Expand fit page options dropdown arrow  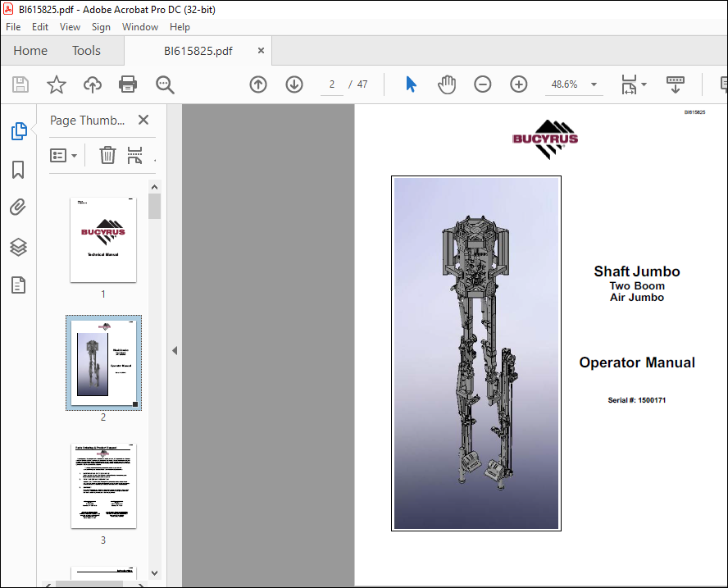point(644,84)
